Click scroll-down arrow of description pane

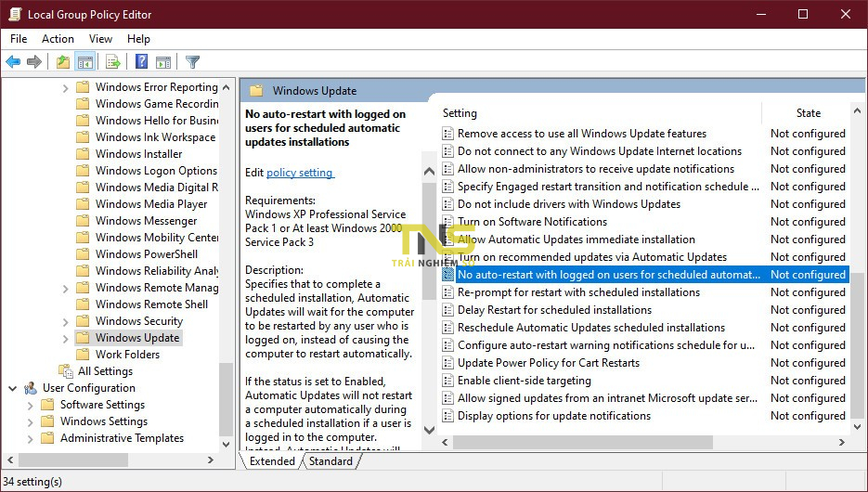pyautogui.click(x=429, y=430)
